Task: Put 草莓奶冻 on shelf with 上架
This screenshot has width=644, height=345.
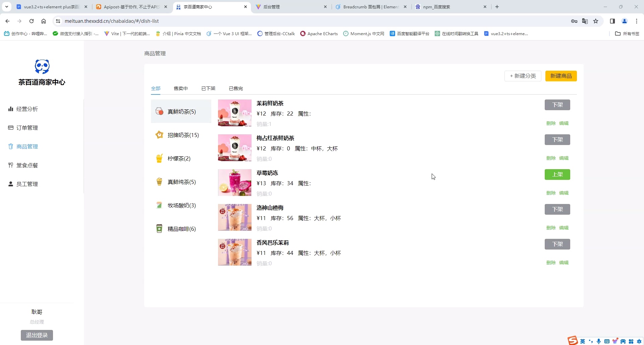Action: point(557,175)
